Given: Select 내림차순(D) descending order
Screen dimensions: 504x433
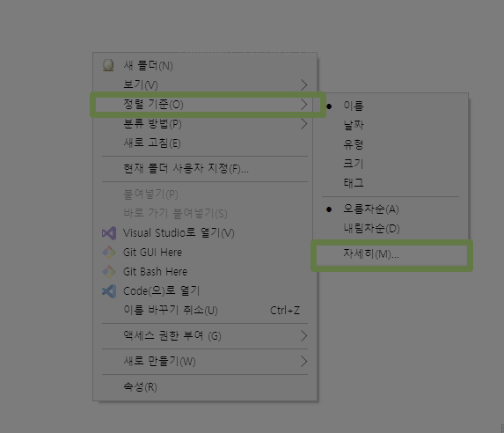Looking at the screenshot, I should click(x=391, y=229).
